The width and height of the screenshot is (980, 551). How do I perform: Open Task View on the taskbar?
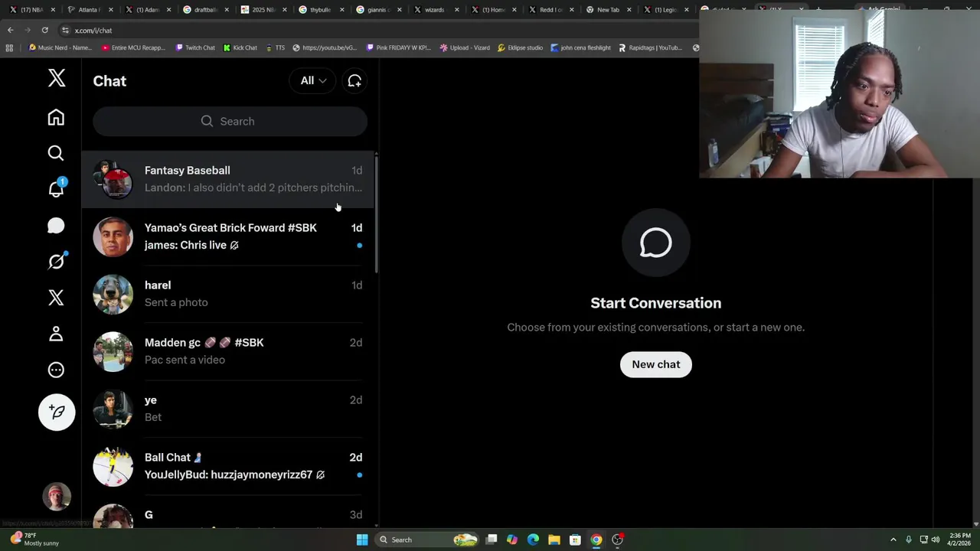492,540
